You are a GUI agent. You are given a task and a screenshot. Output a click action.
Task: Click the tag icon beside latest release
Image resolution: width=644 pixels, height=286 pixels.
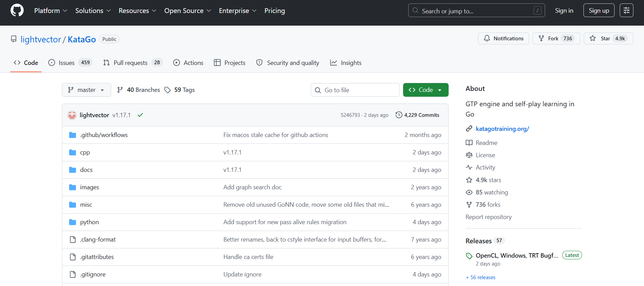pyautogui.click(x=469, y=256)
